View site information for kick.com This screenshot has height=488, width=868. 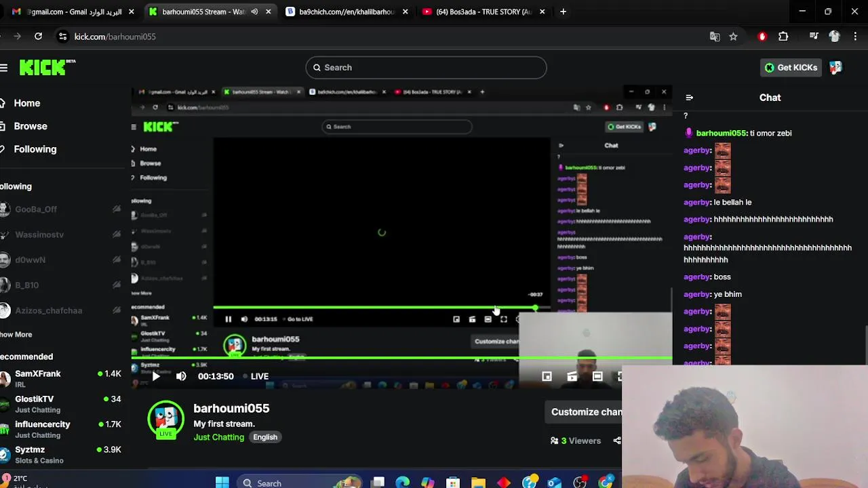click(x=62, y=37)
